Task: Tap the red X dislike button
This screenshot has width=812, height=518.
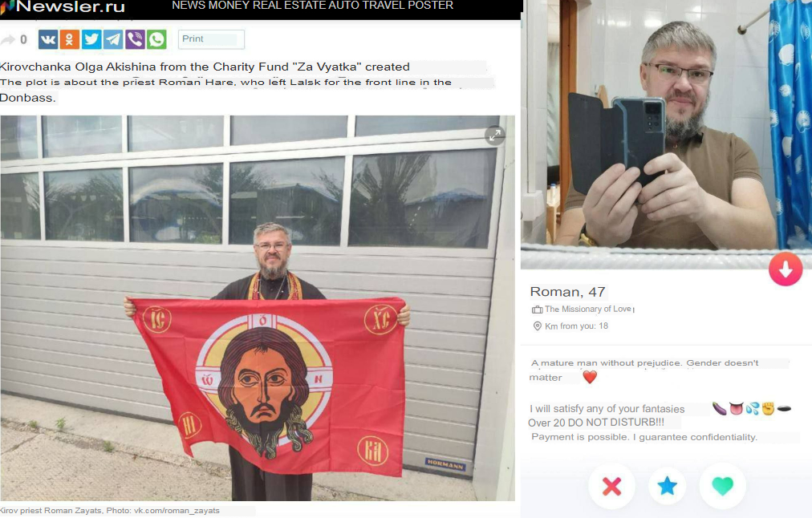Action: 611,486
